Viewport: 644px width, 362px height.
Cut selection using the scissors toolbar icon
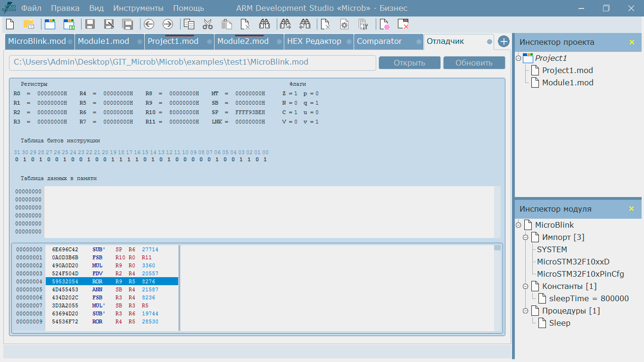(207, 24)
